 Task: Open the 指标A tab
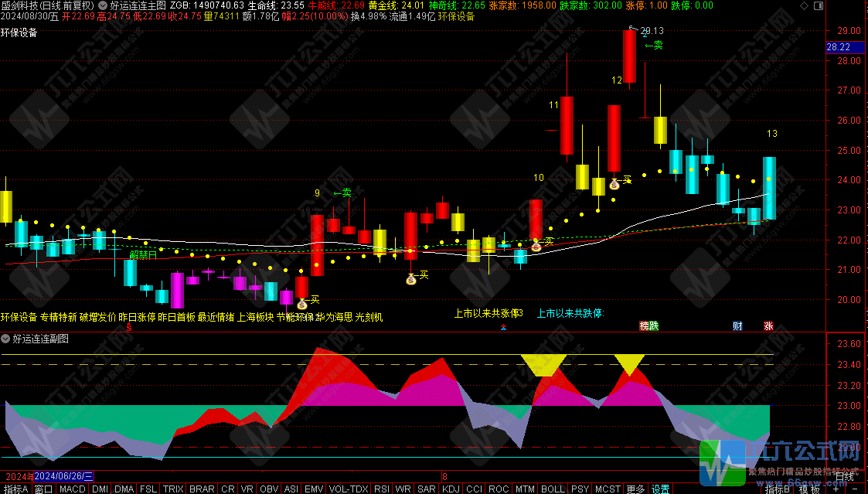point(15,489)
